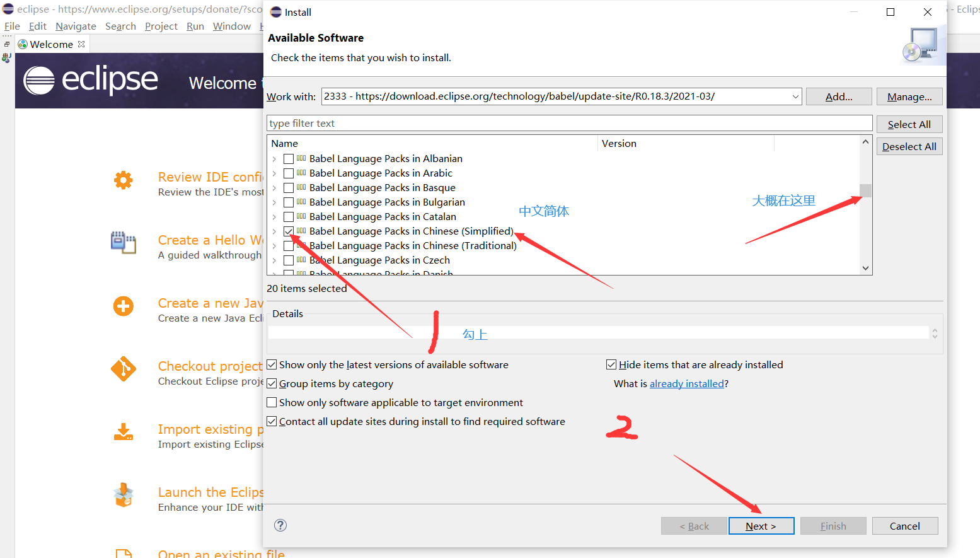The height and width of the screenshot is (558, 980).
Task: Toggle Show only latest versions checkbox
Action: point(272,364)
